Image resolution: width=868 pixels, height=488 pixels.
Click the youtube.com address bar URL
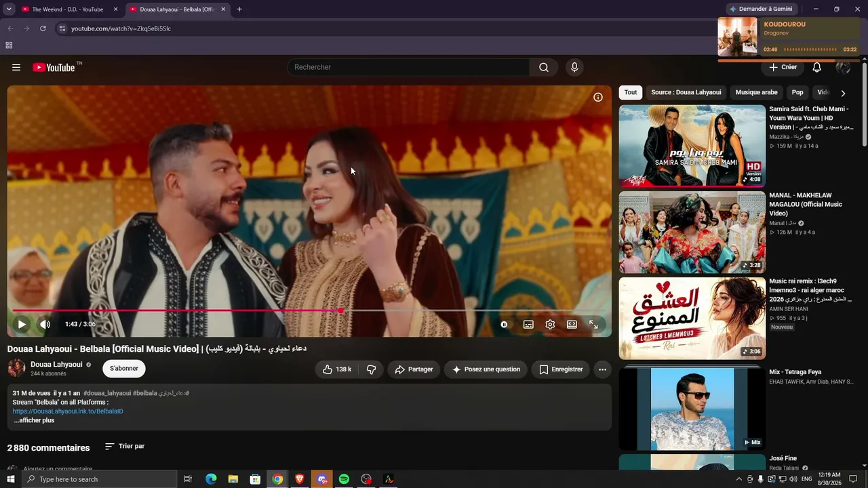click(121, 28)
